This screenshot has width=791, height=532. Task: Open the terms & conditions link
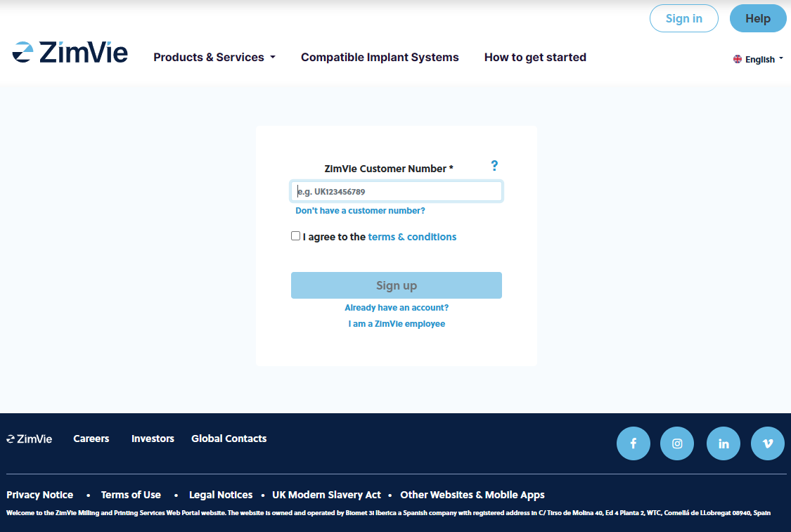pos(412,237)
